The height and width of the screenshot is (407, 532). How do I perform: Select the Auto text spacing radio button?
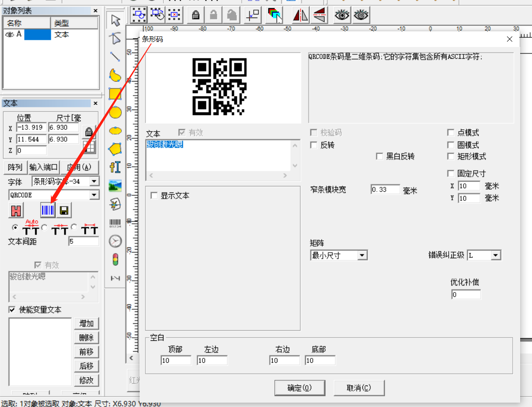point(15,227)
